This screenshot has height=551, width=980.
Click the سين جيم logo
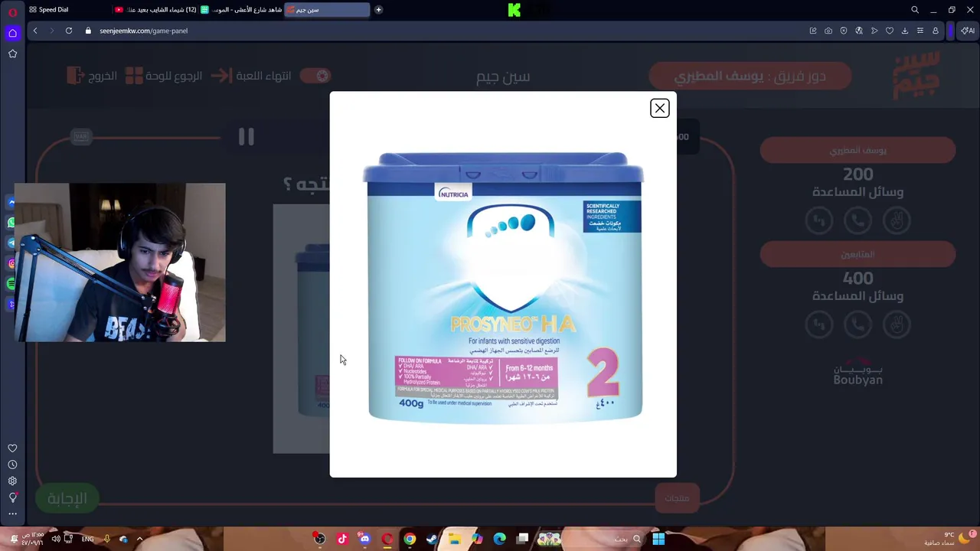916,75
